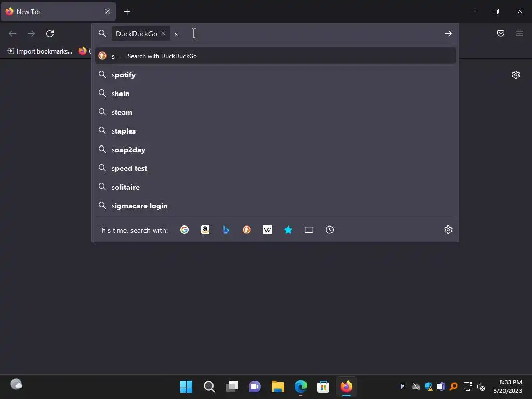Remove the DuckDuckGo search mode chip
This screenshot has height=399, width=532.
pos(163,33)
